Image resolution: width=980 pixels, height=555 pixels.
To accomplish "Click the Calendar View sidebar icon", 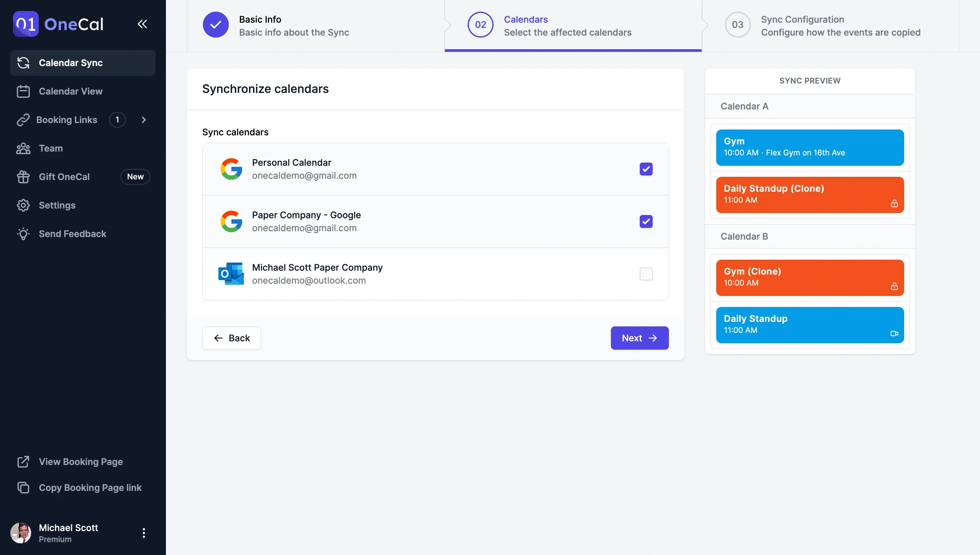I will (24, 91).
